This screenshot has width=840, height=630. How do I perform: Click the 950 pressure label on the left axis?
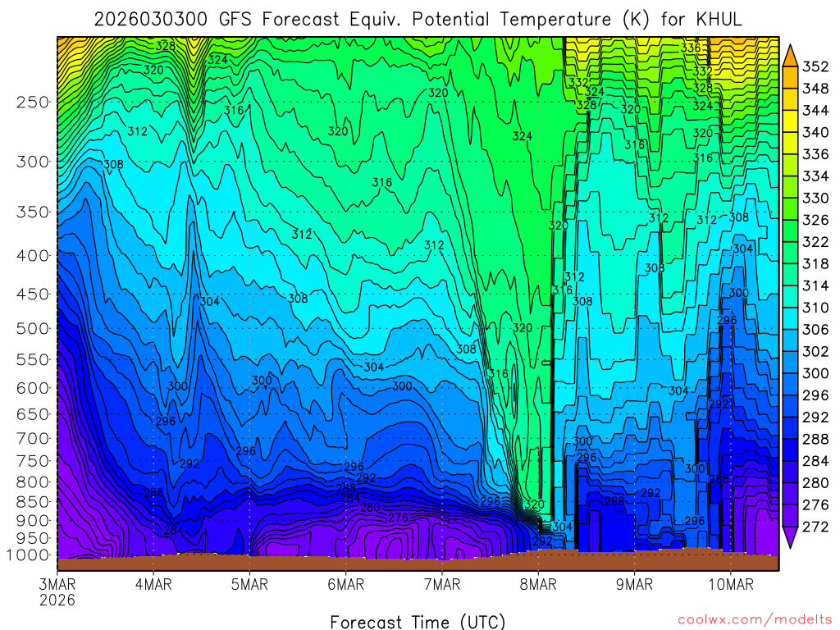click(33, 538)
